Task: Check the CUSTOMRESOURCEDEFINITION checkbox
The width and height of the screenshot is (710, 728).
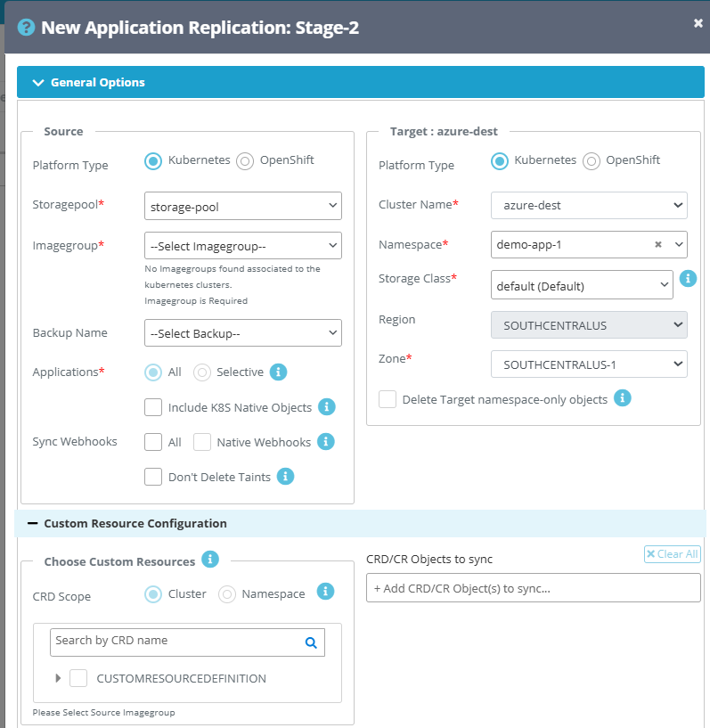Action: (x=78, y=678)
